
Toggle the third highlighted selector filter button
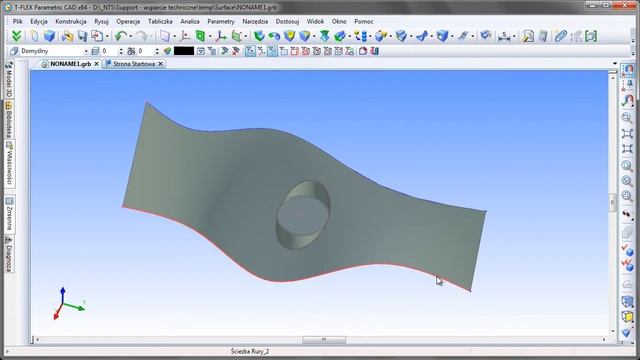point(272,51)
